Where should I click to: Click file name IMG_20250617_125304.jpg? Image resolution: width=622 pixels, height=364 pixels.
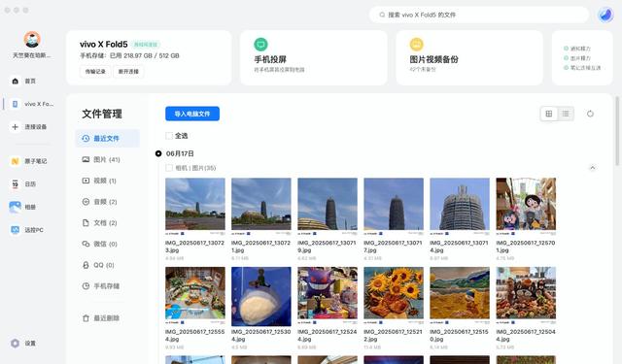click(x=261, y=336)
